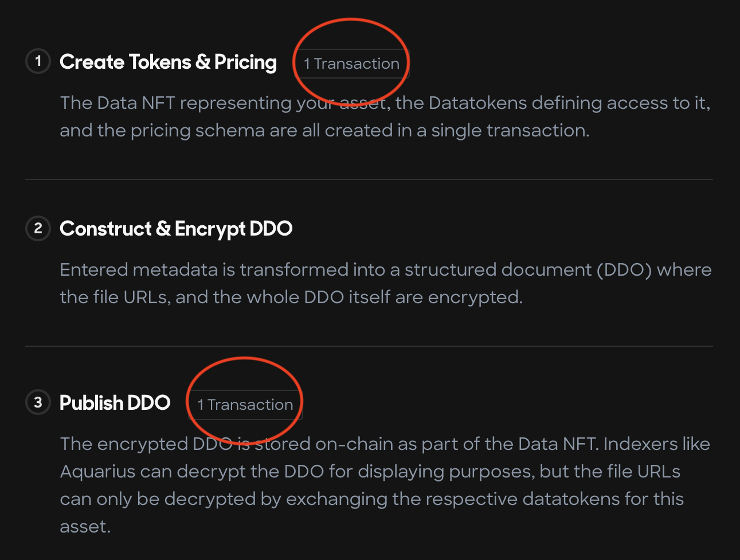The width and height of the screenshot is (740, 560).
Task: Click the Publish DDO heading
Action: (x=115, y=403)
